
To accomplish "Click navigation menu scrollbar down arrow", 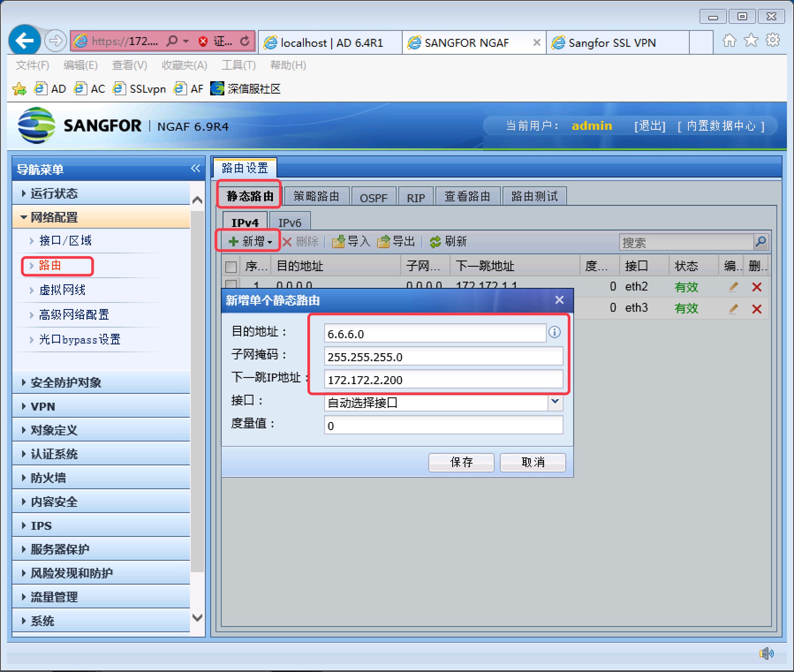I will 197,617.
